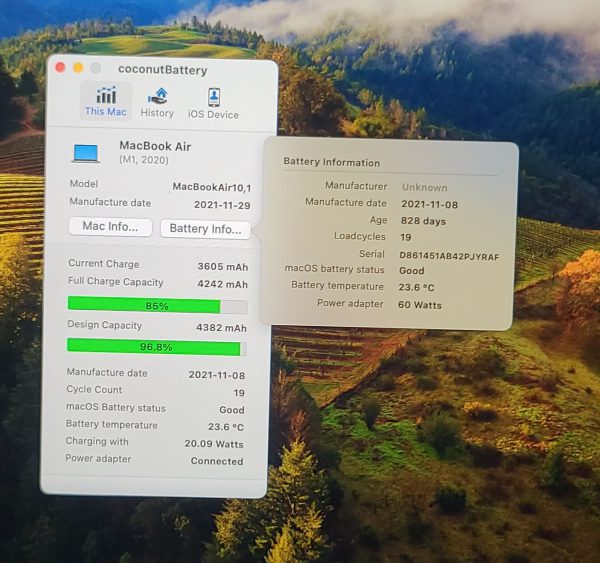
Task: Switch to the This Mac tab
Action: 105,102
